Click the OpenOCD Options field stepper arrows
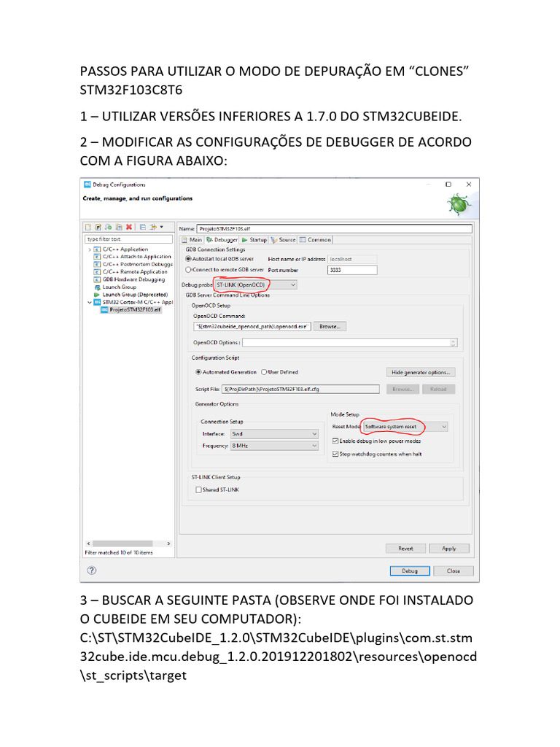 click(454, 343)
